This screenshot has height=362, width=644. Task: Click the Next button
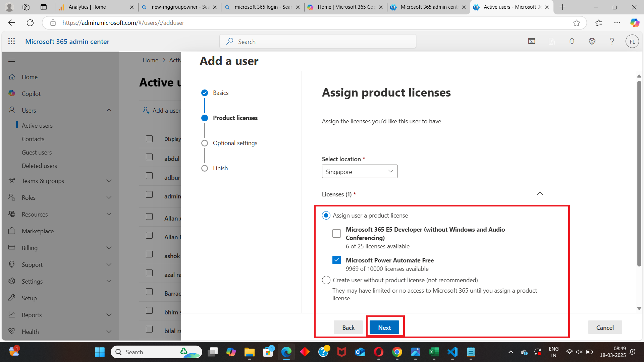click(384, 327)
